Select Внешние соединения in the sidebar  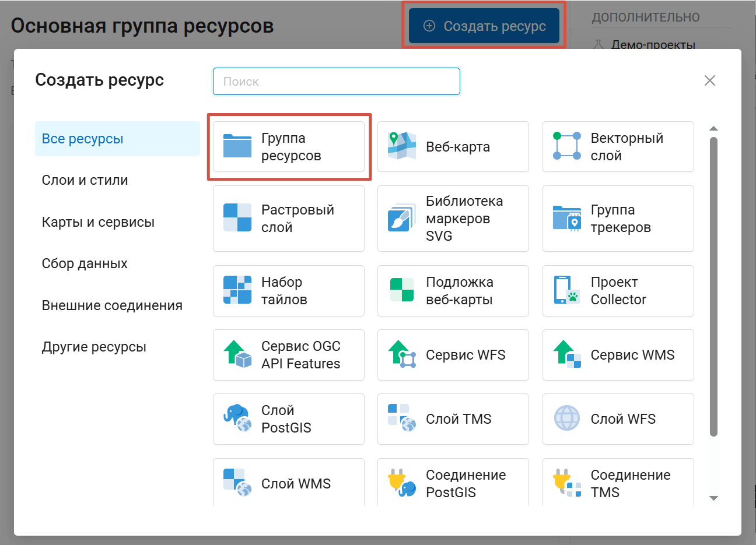click(x=112, y=305)
